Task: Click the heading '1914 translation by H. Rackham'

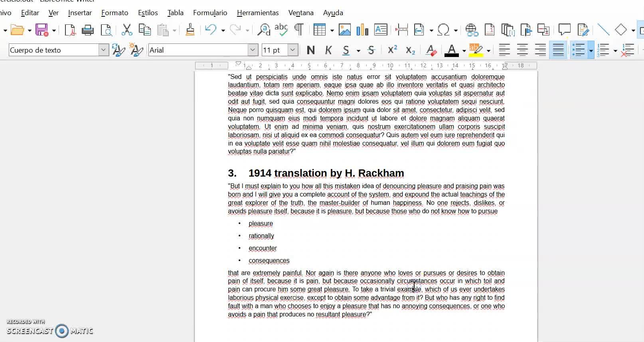Action: point(326,173)
